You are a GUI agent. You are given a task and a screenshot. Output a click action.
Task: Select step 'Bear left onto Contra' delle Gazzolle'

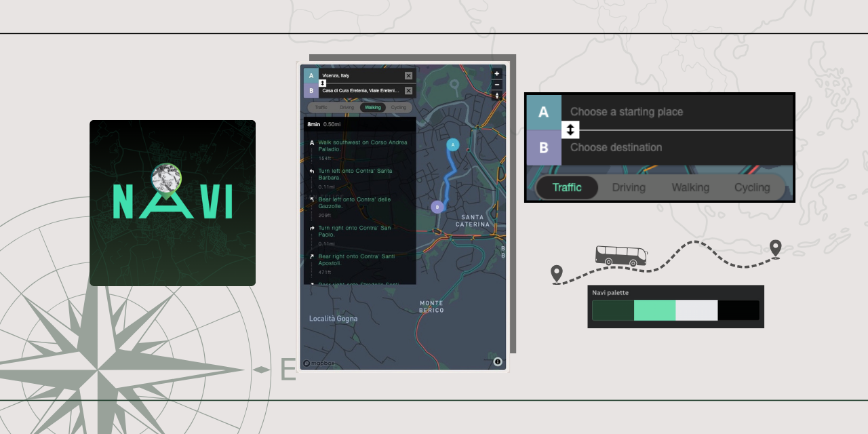pyautogui.click(x=355, y=202)
